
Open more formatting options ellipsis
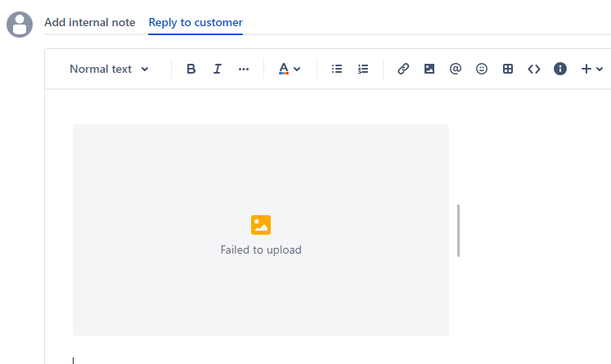(244, 69)
